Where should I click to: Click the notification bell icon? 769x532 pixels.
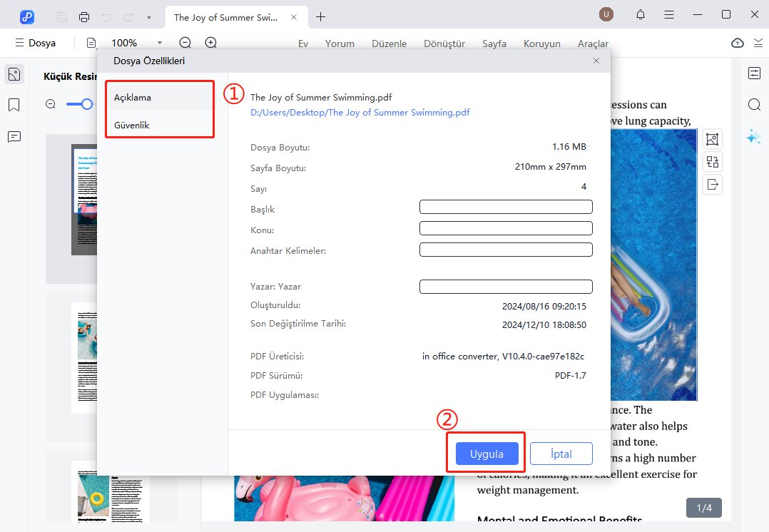641,15
